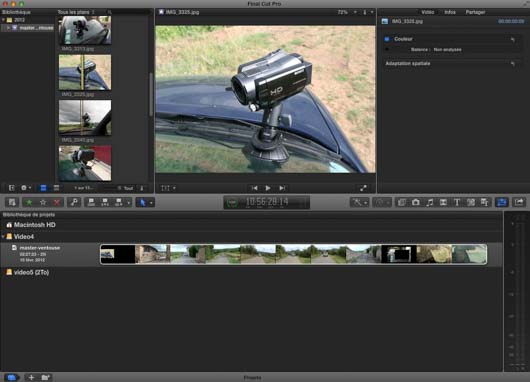Collapse the Video4 drive in project library
The height and width of the screenshot is (382, 530).
pyautogui.click(x=3, y=237)
